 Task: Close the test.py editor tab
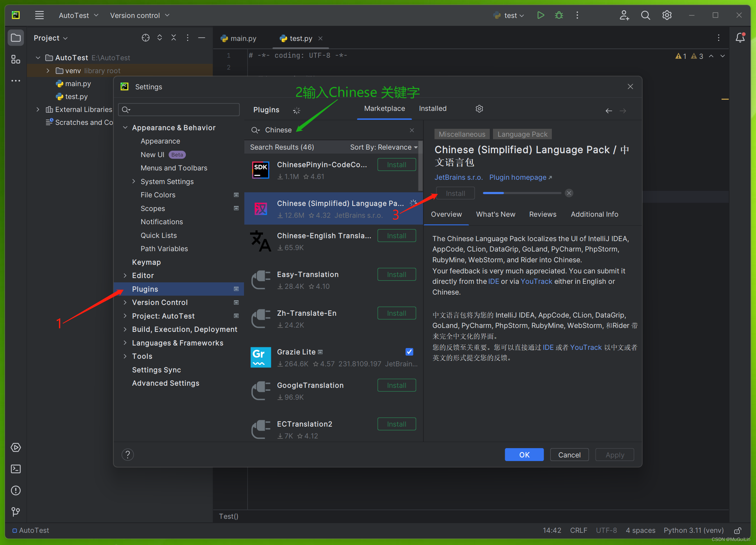pyautogui.click(x=320, y=38)
